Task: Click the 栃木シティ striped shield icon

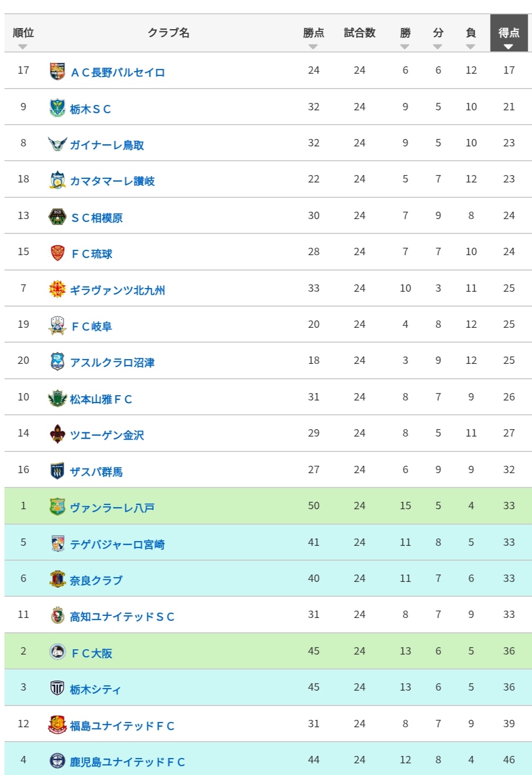Action: coord(57,688)
